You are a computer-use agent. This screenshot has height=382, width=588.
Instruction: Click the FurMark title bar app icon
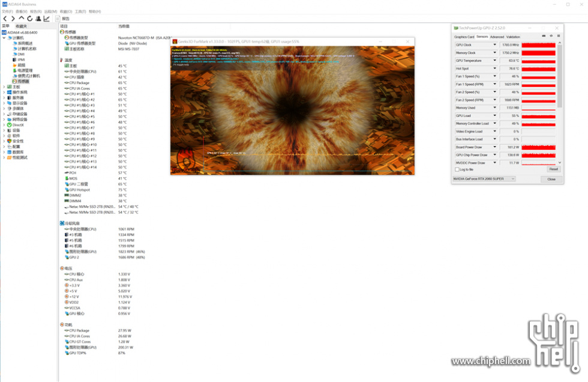click(175, 41)
